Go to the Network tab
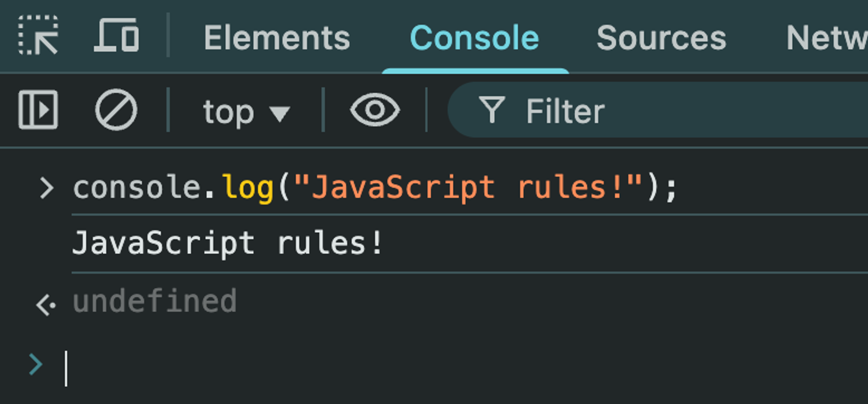The height and width of the screenshot is (404, 868). [x=826, y=38]
